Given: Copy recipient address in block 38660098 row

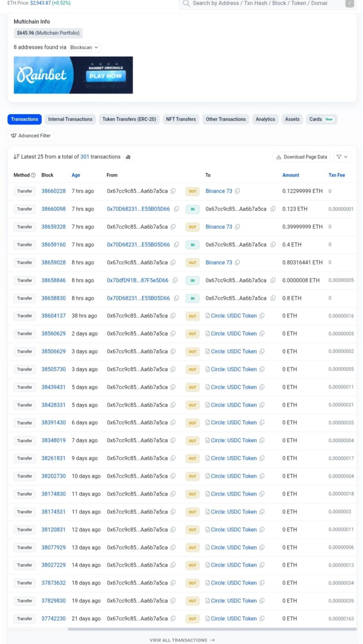Looking at the screenshot, I should 273,209.
